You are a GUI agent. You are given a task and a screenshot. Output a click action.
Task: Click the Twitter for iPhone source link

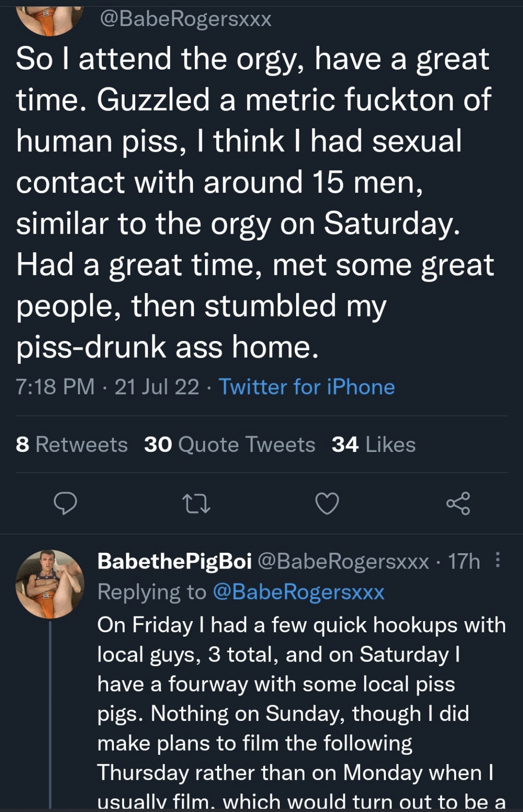(307, 387)
